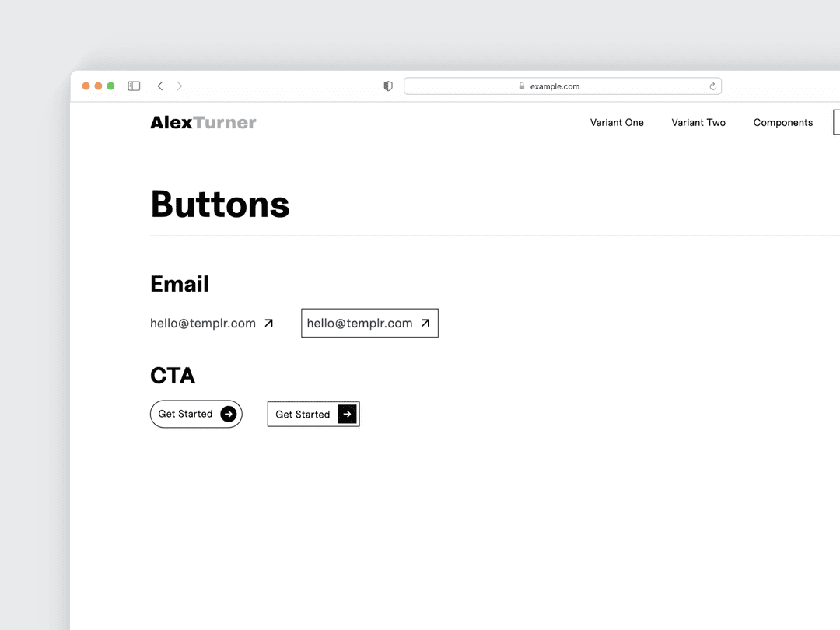
Task: Click the shield privacy icon near the address bar
Action: [387, 86]
